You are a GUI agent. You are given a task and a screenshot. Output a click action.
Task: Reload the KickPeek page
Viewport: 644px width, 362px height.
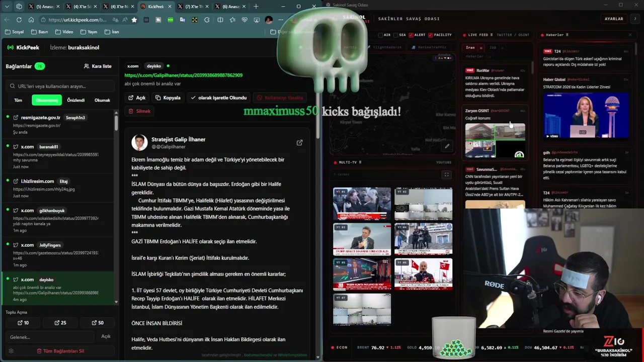coord(19,20)
